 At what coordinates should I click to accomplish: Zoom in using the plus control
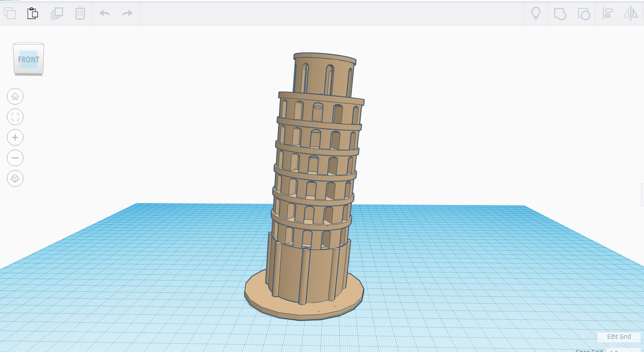pyautogui.click(x=15, y=137)
